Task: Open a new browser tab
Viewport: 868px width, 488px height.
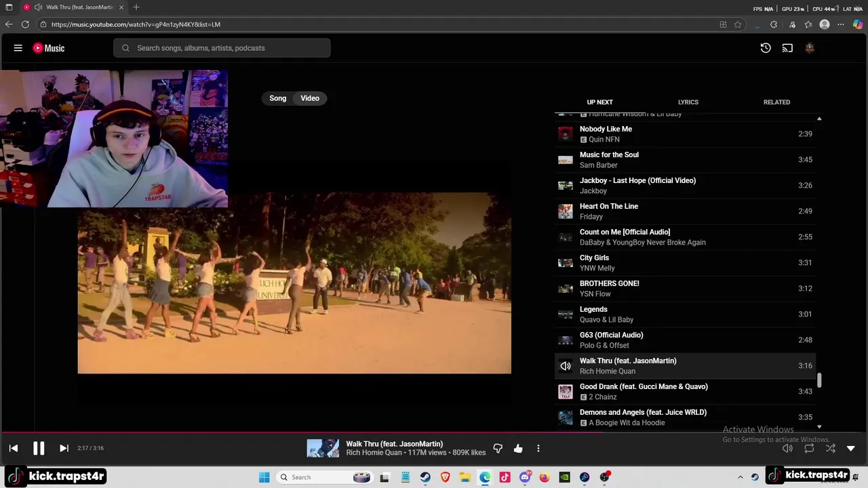Action: [x=136, y=7]
